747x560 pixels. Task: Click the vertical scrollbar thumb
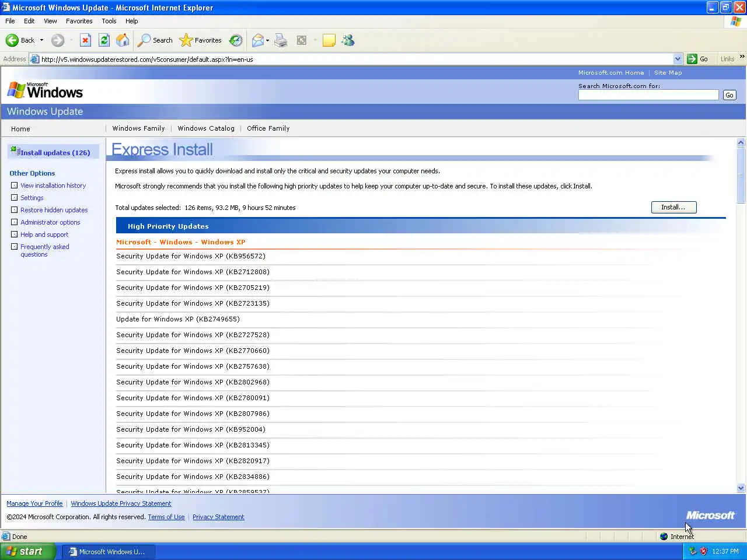point(741,176)
